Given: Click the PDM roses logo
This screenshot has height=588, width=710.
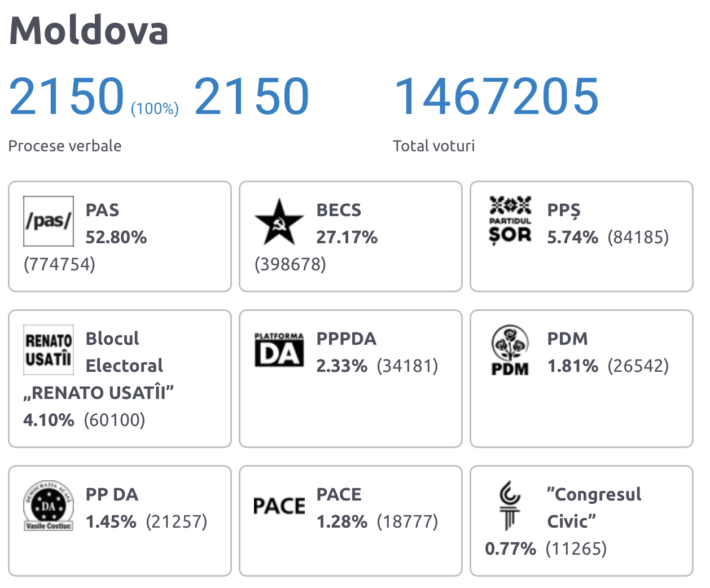Looking at the screenshot, I should [510, 350].
